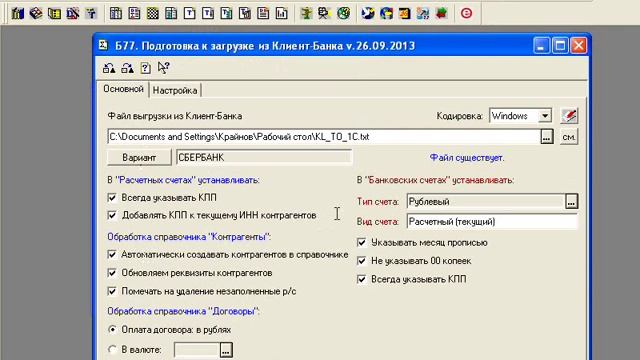
Task: Open the red checkered cube toolbar icon
Action: point(36,13)
